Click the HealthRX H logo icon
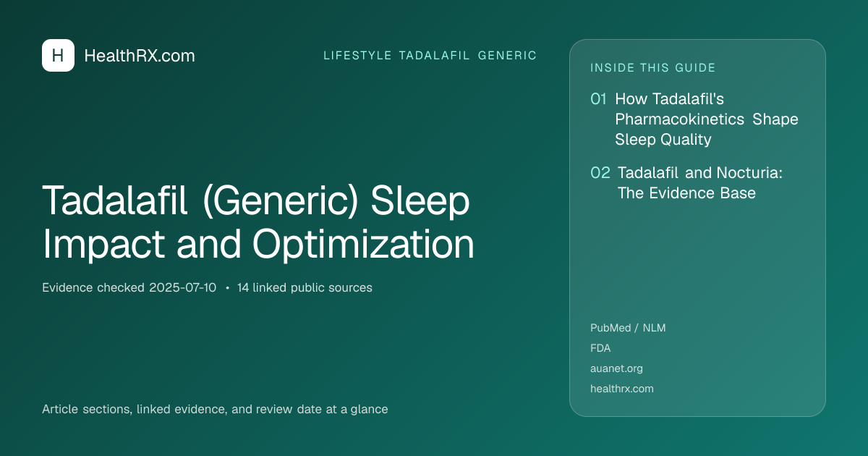The height and width of the screenshot is (456, 868). pos(58,56)
